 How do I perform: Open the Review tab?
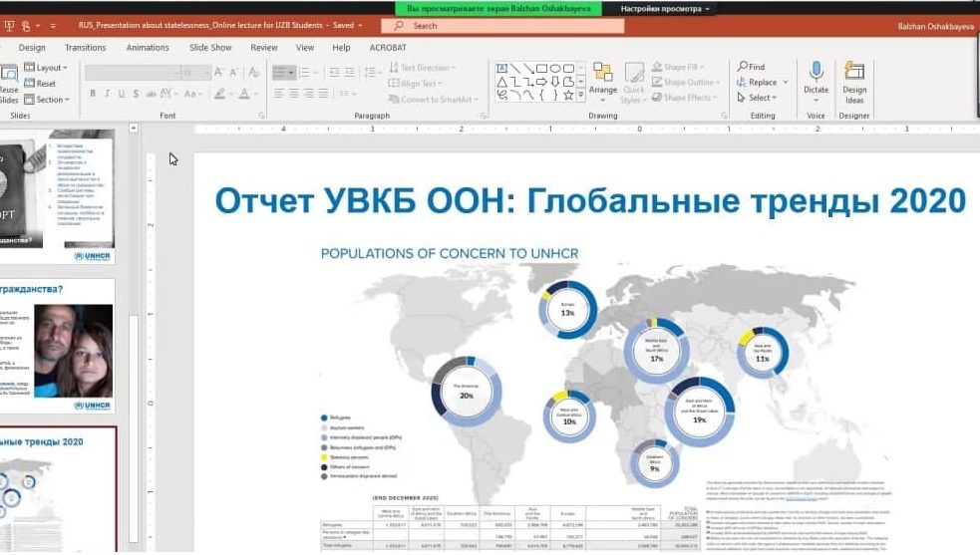[x=264, y=48]
